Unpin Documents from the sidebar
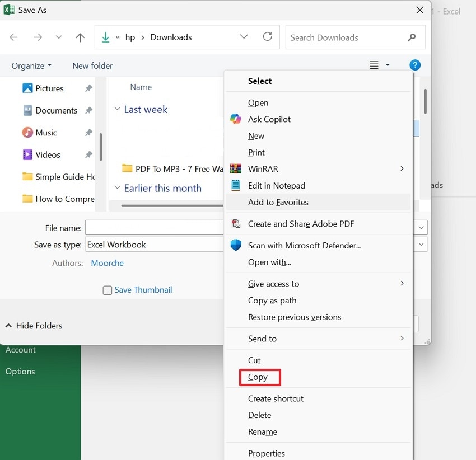Screen dimensions: 476x460 coord(88,110)
